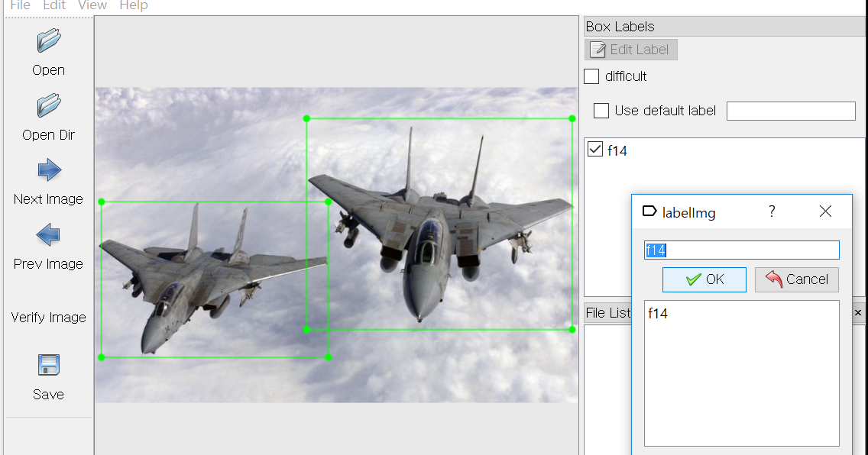Open the View menu

click(x=92, y=5)
